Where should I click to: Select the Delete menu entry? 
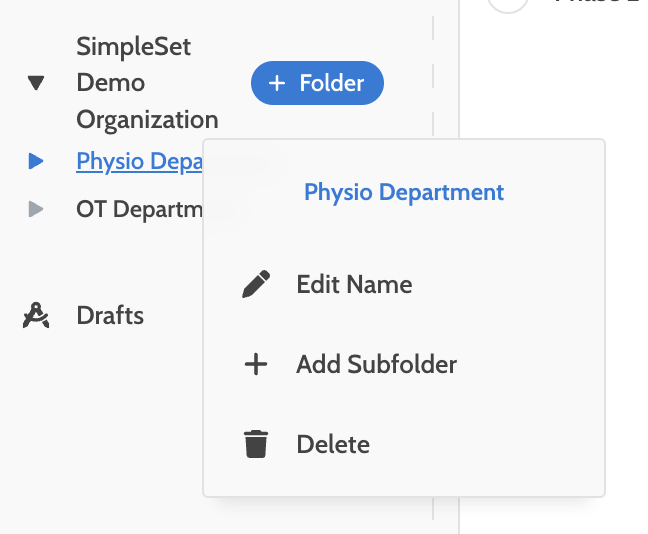coord(333,444)
